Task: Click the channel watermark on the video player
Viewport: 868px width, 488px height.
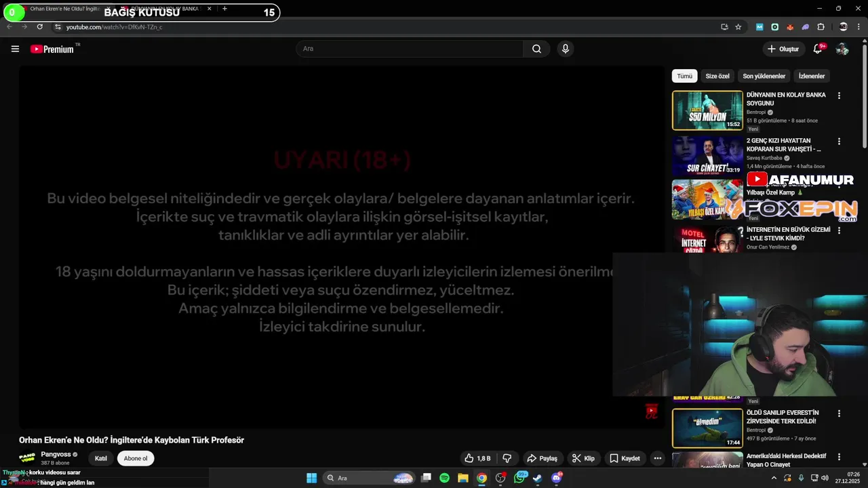Action: (651, 410)
